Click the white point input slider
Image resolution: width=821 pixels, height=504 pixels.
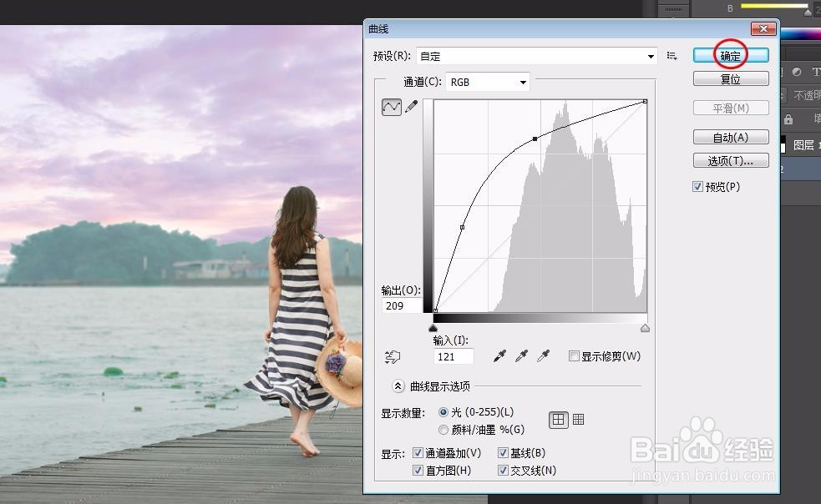[645, 328]
